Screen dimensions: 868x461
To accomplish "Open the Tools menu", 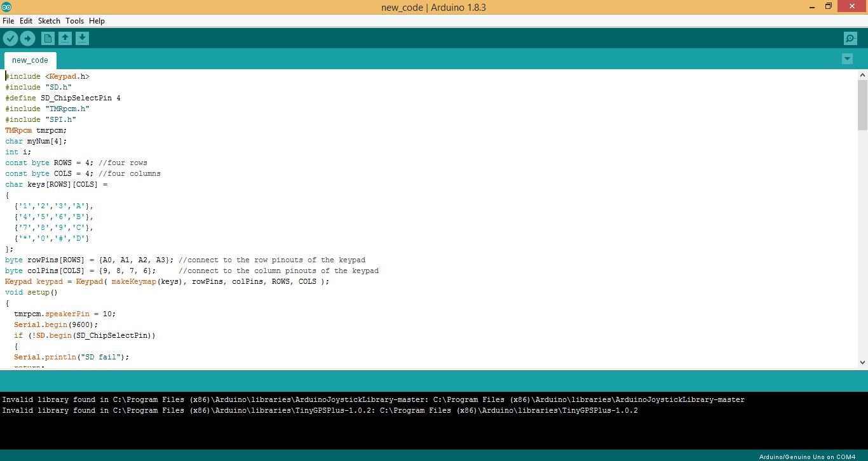I will click(x=74, y=20).
